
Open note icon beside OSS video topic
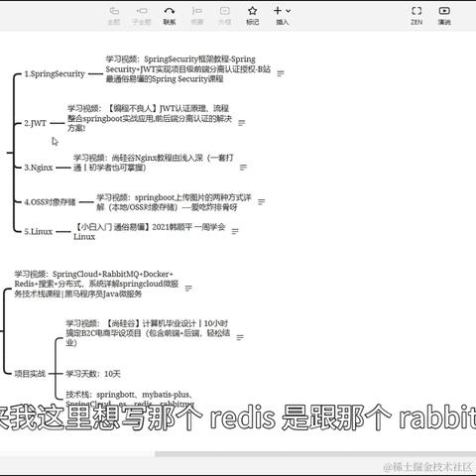[261, 201]
